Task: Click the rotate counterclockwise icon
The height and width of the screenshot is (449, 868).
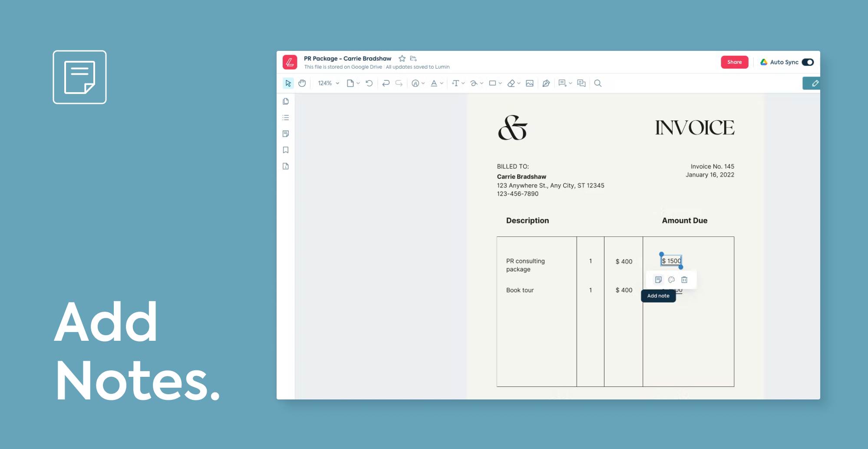Action: pyautogui.click(x=369, y=83)
